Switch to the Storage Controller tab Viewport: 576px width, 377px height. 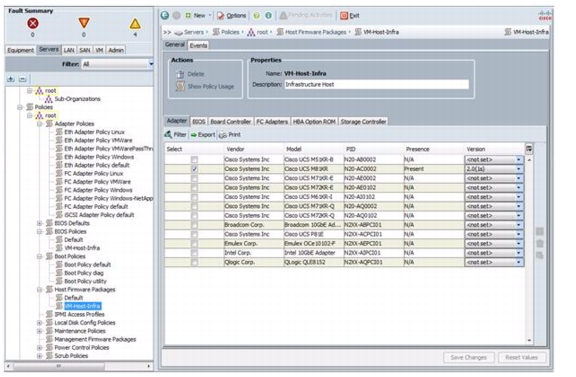tap(363, 122)
